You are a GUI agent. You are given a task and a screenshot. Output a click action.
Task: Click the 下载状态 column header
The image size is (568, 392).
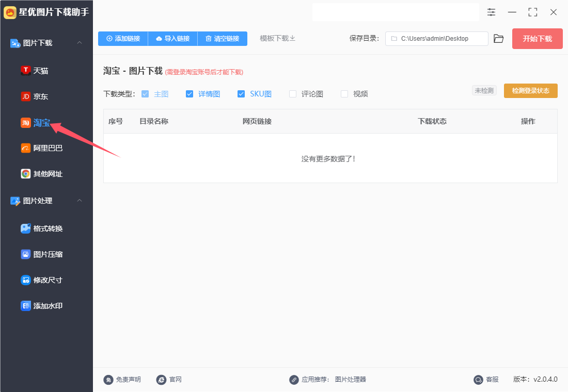tap(432, 121)
